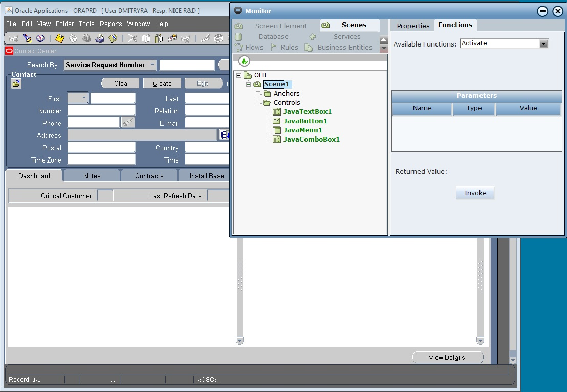The height and width of the screenshot is (392, 567).
Task: Click the Copy icon in Oracle toolbar
Action: [x=146, y=38]
